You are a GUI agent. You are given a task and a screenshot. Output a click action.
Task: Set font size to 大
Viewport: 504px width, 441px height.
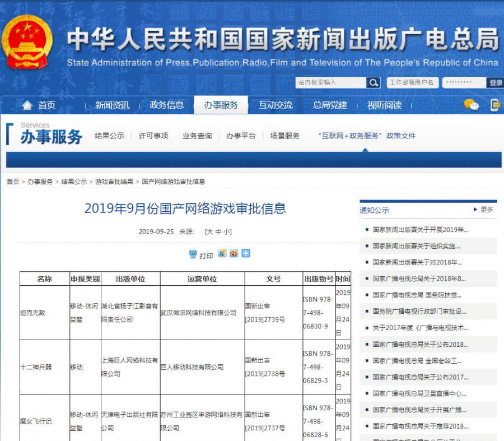[209, 231]
